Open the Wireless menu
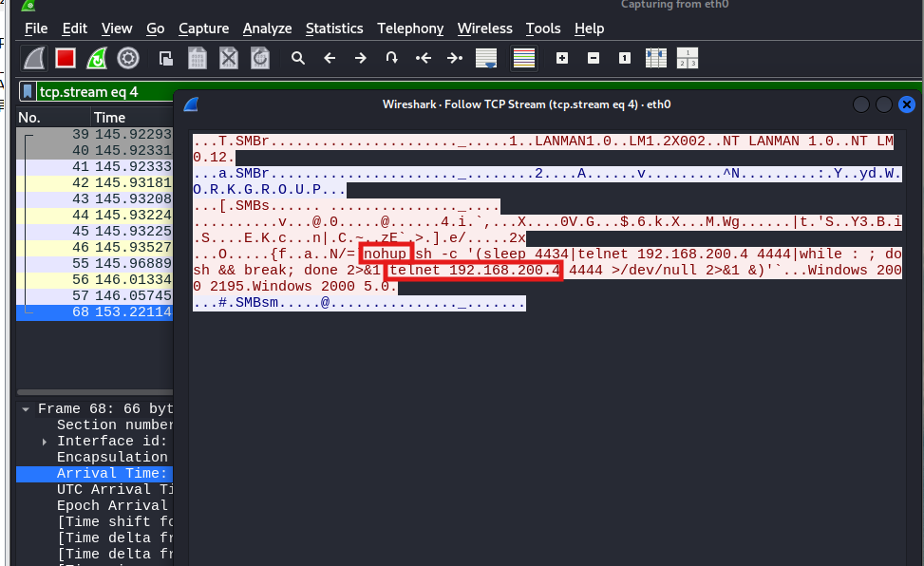The image size is (924, 566). [x=485, y=28]
